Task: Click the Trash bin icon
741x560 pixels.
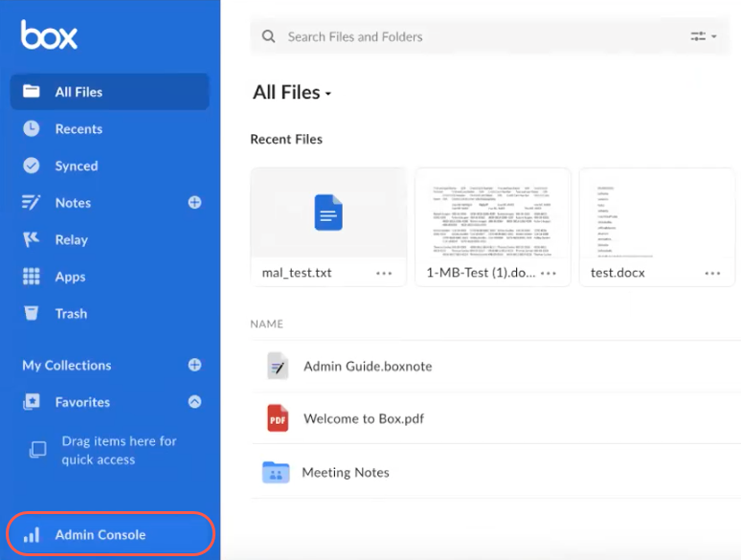Action: tap(32, 313)
